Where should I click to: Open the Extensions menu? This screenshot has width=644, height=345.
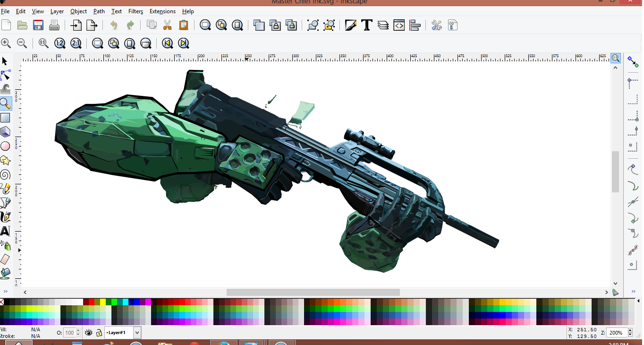pyautogui.click(x=162, y=11)
